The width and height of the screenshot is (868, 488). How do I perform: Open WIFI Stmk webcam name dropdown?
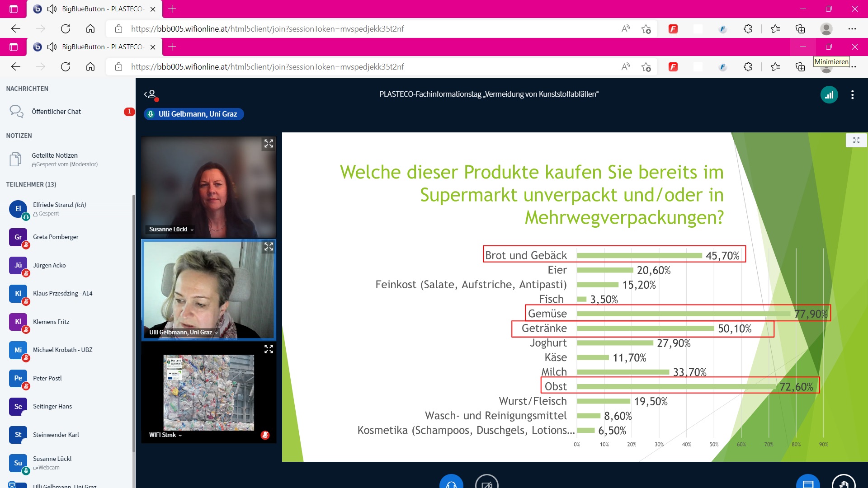coord(165,435)
